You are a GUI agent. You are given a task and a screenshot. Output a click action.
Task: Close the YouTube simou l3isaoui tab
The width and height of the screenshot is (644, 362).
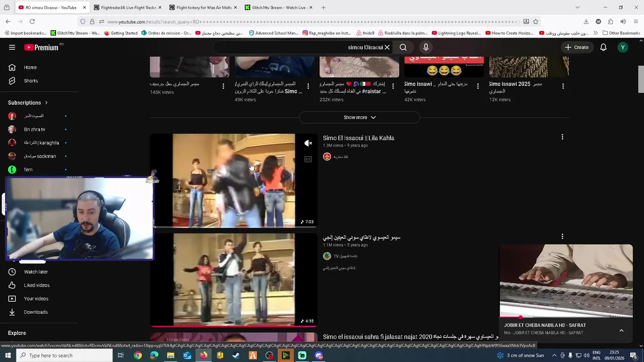click(x=84, y=8)
